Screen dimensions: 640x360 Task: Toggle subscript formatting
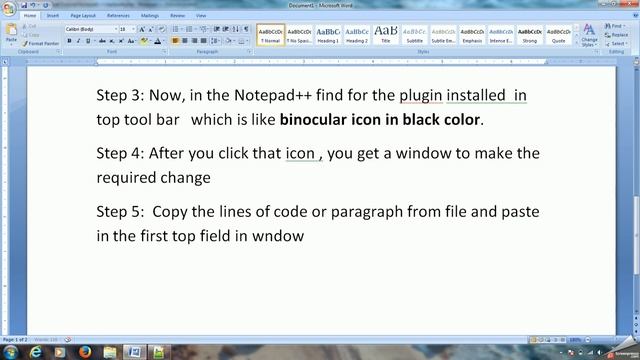pos(111,41)
